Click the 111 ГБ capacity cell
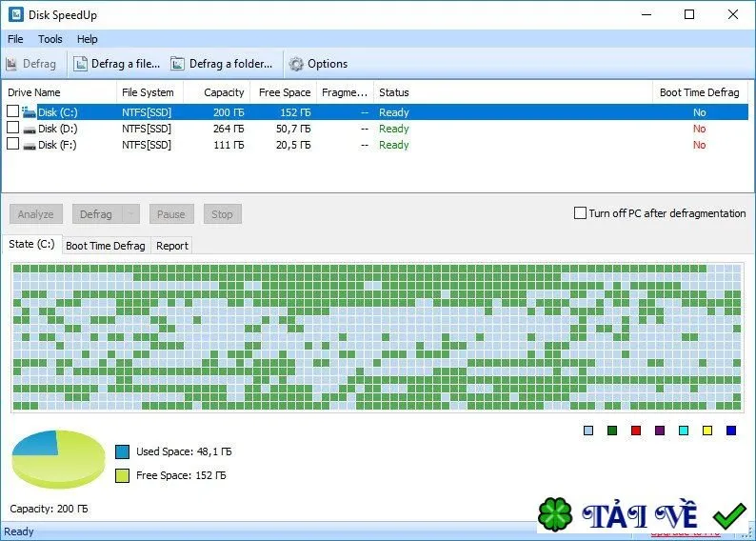756x541 pixels. [229, 145]
